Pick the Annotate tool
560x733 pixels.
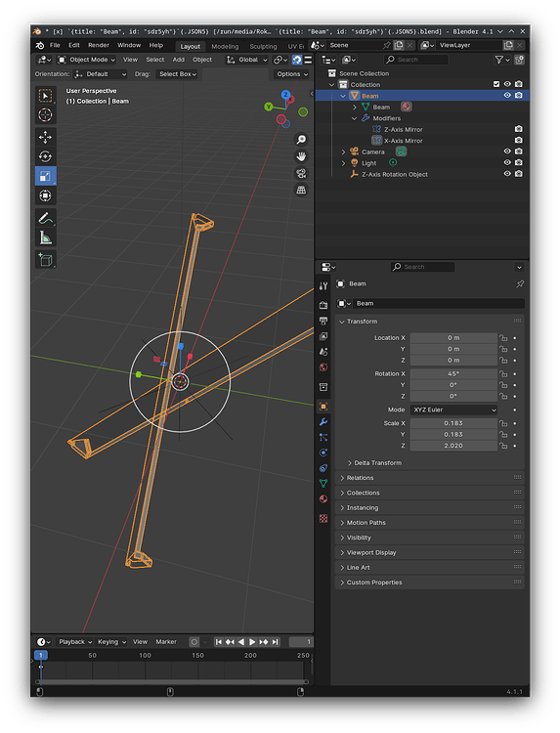tap(45, 218)
